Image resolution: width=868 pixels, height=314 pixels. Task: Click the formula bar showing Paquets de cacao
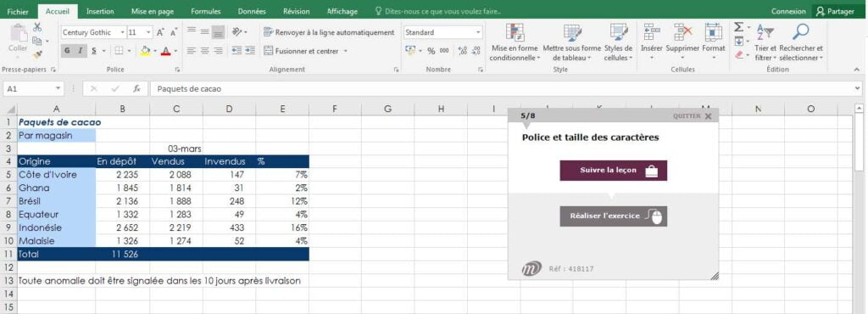click(x=505, y=88)
